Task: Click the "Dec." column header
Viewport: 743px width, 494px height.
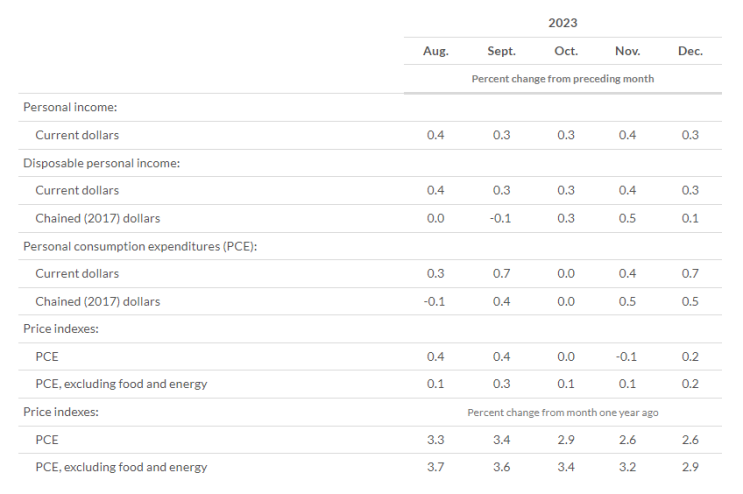Action: tap(690, 51)
